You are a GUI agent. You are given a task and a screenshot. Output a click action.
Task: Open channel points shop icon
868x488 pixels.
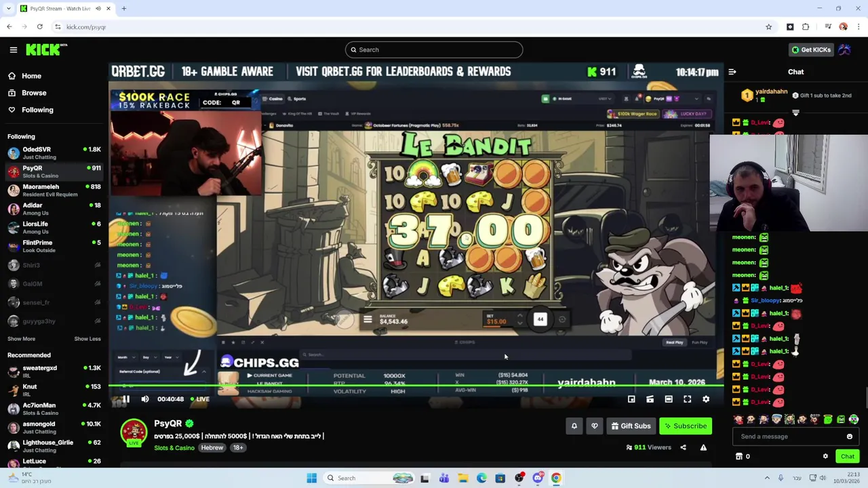[739, 457]
